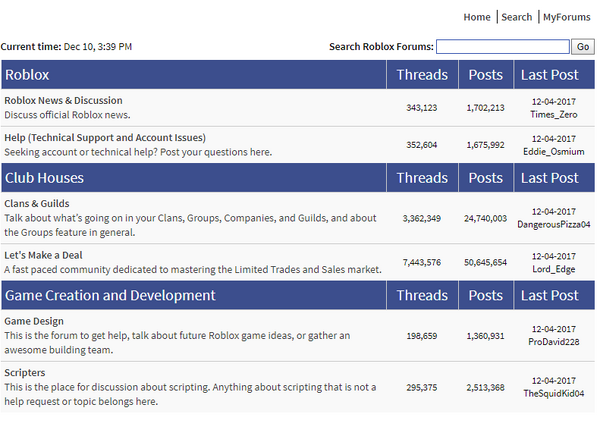Open Help (Technical Support and Account Issues) forum
Viewport: 600px width, 436px height.
[x=105, y=138]
